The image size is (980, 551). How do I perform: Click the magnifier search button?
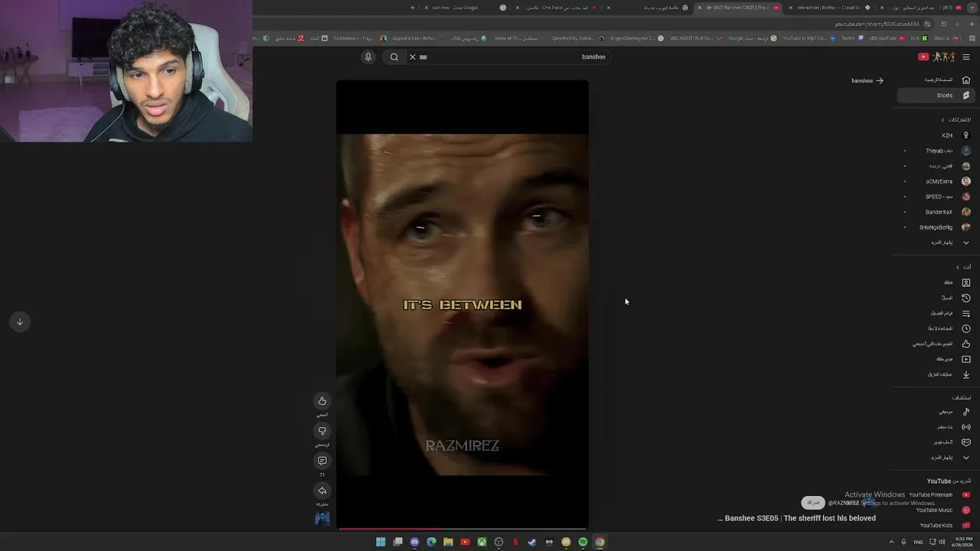394,57
